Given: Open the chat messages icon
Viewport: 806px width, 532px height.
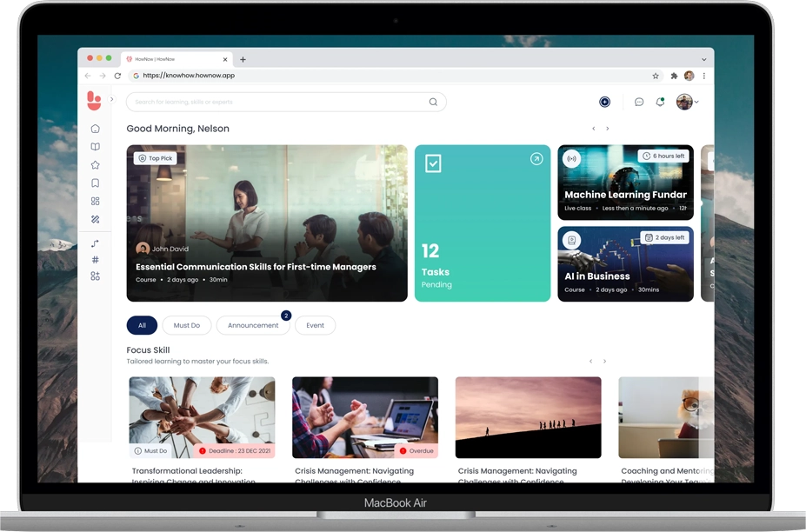Looking at the screenshot, I should (x=639, y=102).
